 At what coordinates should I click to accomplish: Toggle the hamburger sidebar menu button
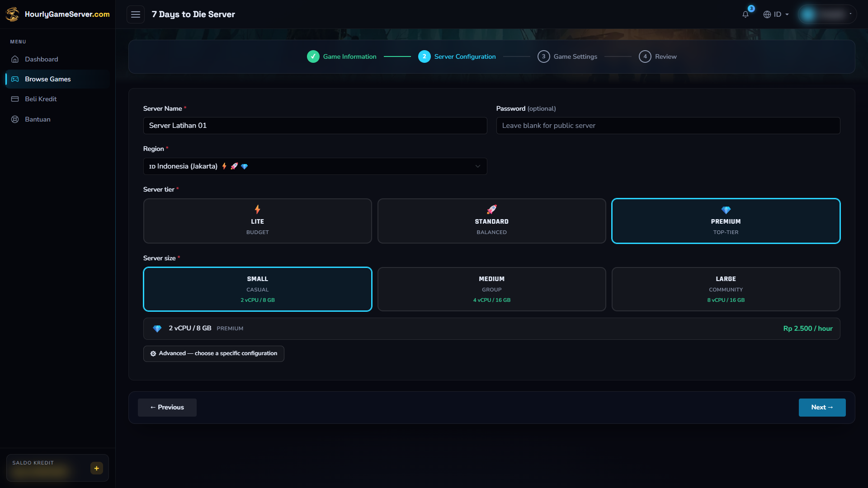point(136,14)
